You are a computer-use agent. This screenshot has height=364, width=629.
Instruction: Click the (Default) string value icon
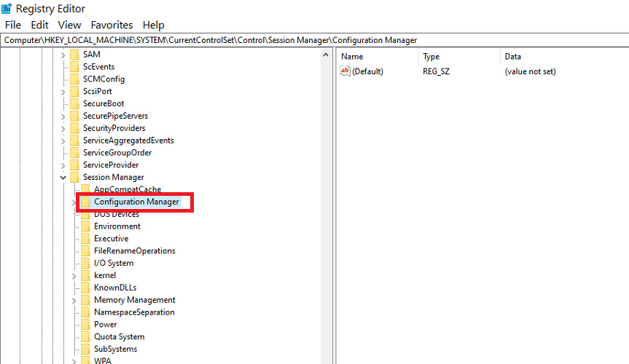[345, 71]
